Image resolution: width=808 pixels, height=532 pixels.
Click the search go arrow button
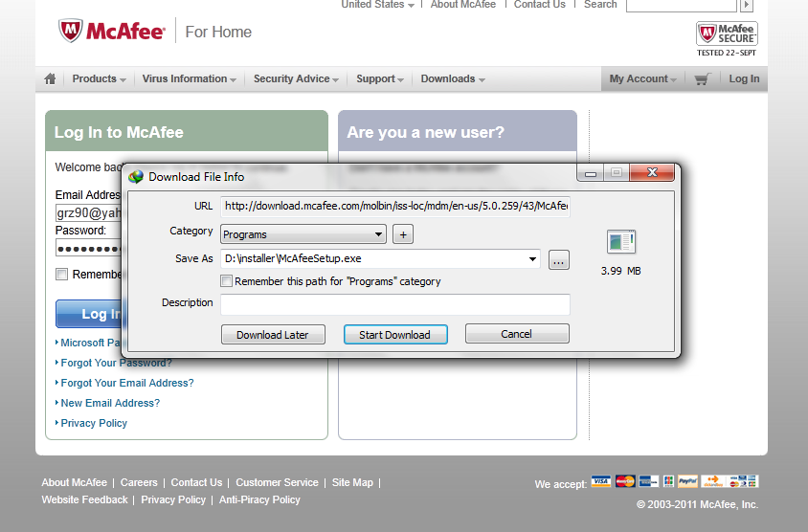point(746,5)
